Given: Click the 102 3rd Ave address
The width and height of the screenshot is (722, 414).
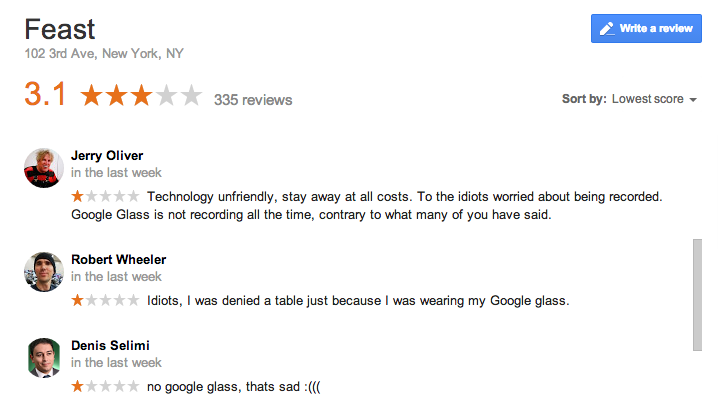Looking at the screenshot, I should 104,54.
